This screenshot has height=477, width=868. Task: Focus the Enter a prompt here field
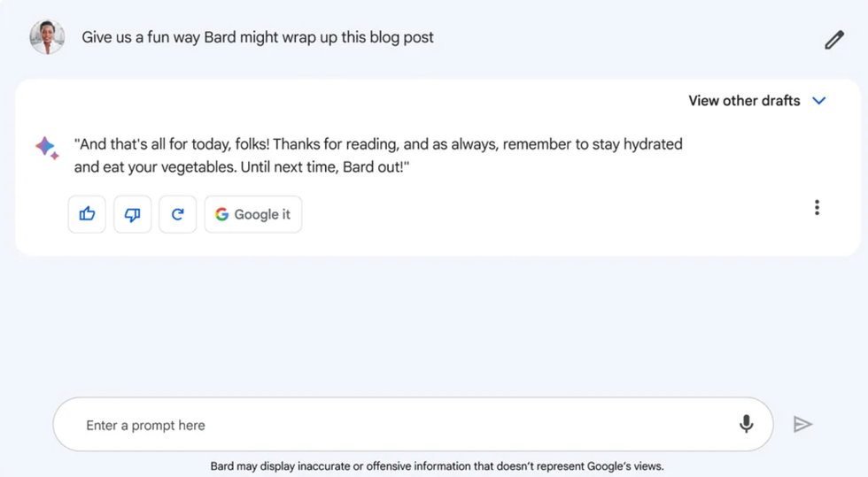pos(399,425)
